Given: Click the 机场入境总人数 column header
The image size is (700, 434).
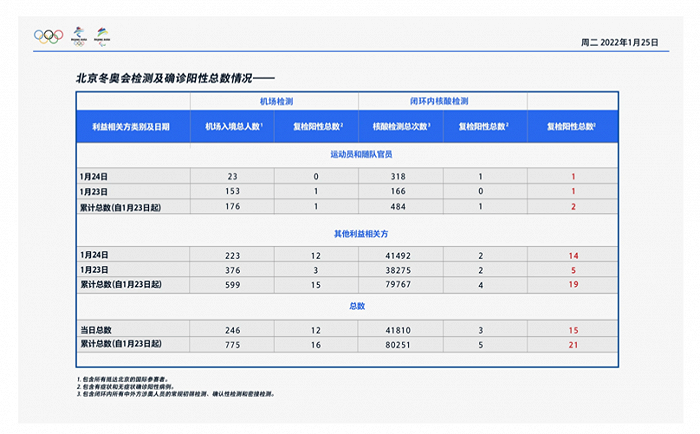Looking at the screenshot, I should [233, 127].
